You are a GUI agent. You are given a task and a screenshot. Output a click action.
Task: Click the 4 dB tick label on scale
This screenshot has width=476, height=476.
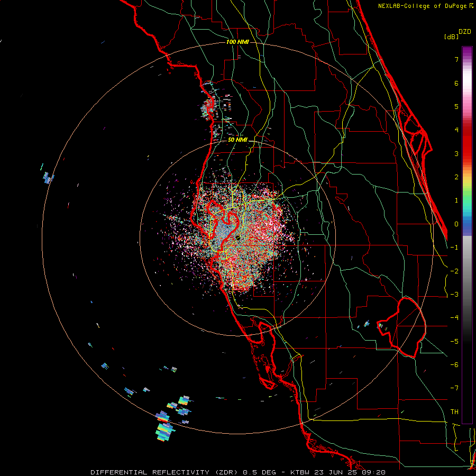[456, 130]
